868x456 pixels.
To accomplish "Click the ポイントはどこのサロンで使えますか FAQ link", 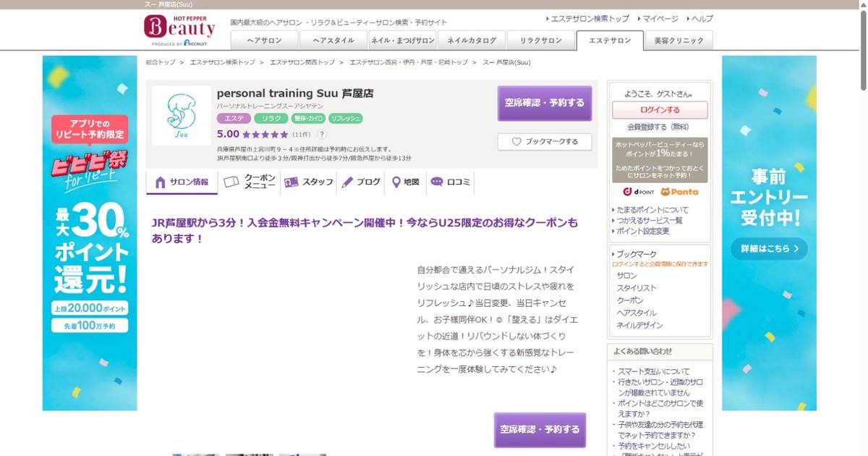I will pyautogui.click(x=660, y=408).
